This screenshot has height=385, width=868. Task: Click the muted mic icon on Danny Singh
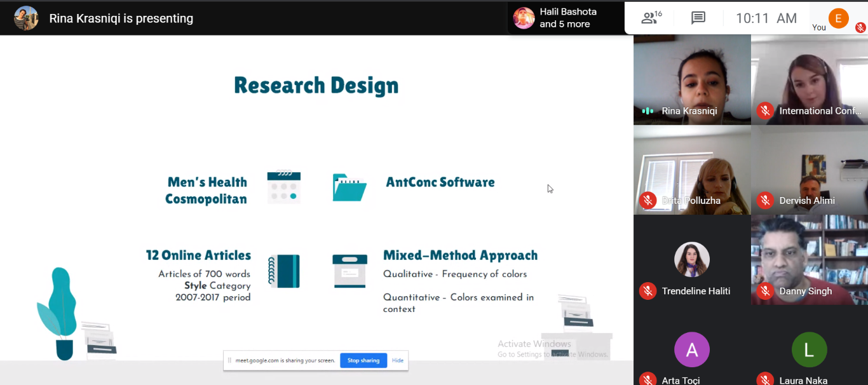coord(765,291)
